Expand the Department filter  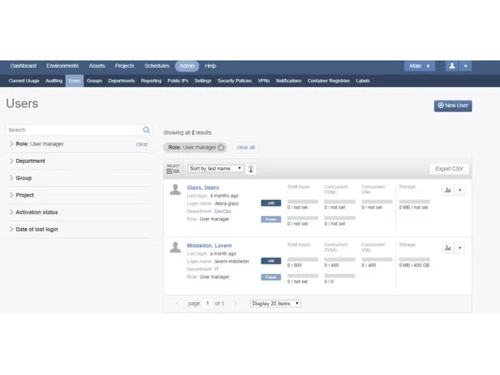coord(27,161)
